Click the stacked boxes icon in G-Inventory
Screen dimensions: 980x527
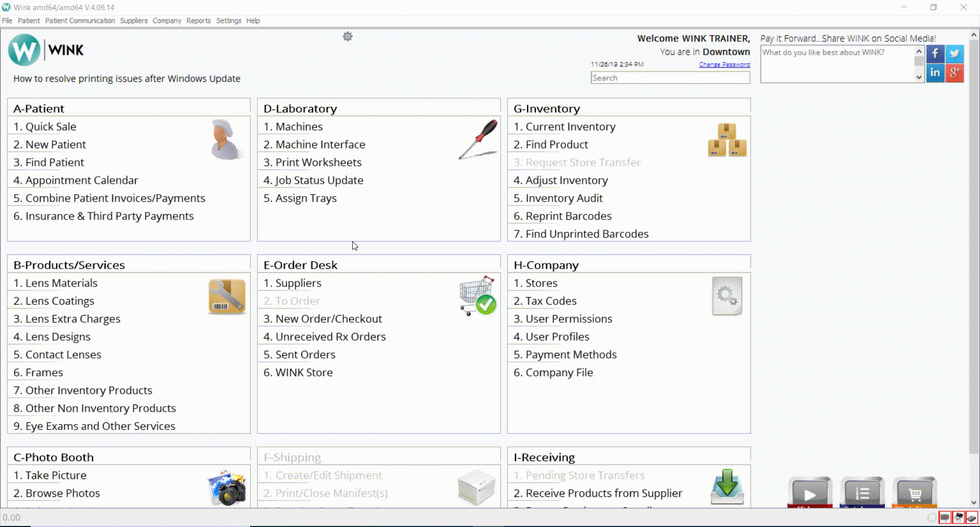[727, 140]
